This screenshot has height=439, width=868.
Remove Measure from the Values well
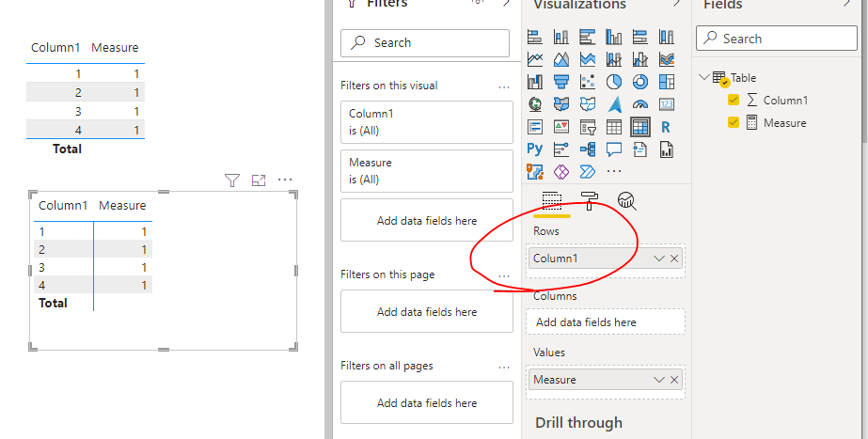[x=674, y=379]
